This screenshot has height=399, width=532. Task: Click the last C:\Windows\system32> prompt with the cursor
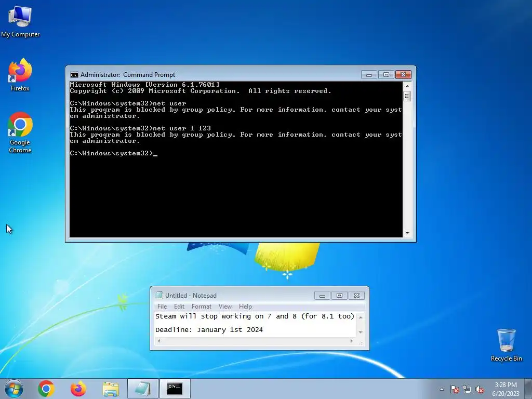coord(114,153)
